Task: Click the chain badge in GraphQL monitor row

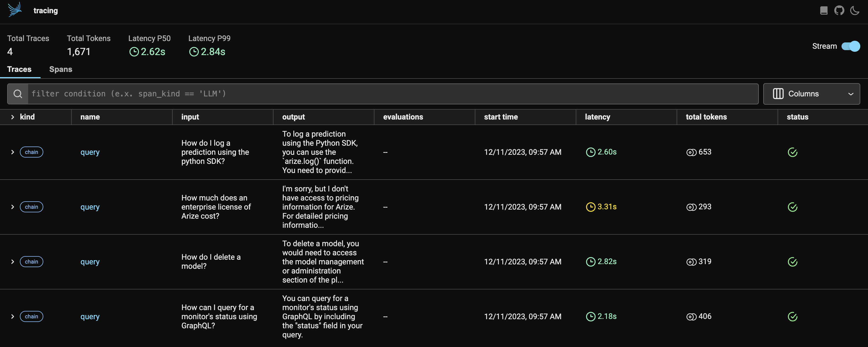Action: [x=31, y=317]
